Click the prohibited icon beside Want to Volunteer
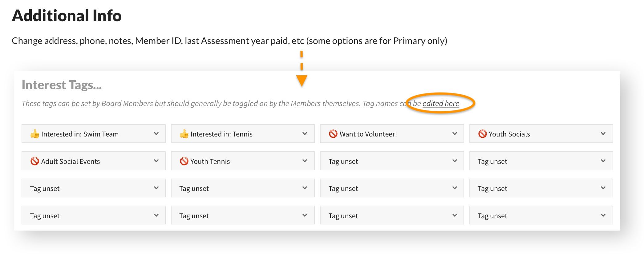644x257 pixels. (x=333, y=134)
